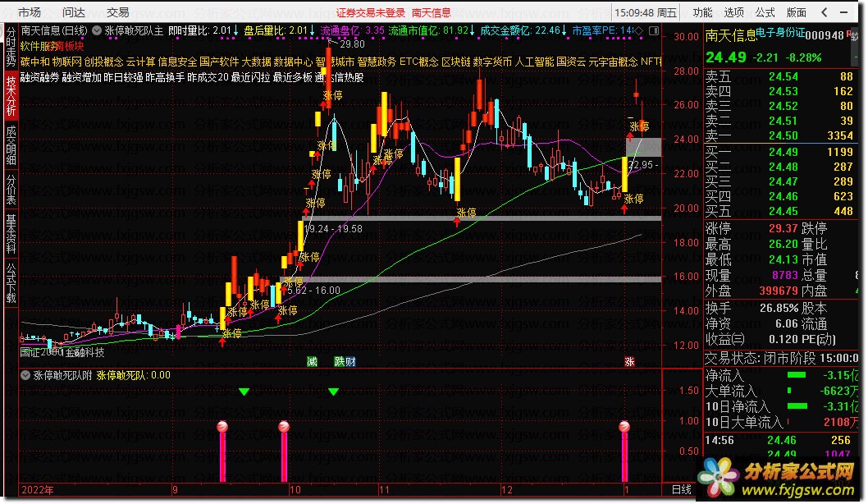
Task: Switch to the 公式下载 side tab
Action: 11,282
